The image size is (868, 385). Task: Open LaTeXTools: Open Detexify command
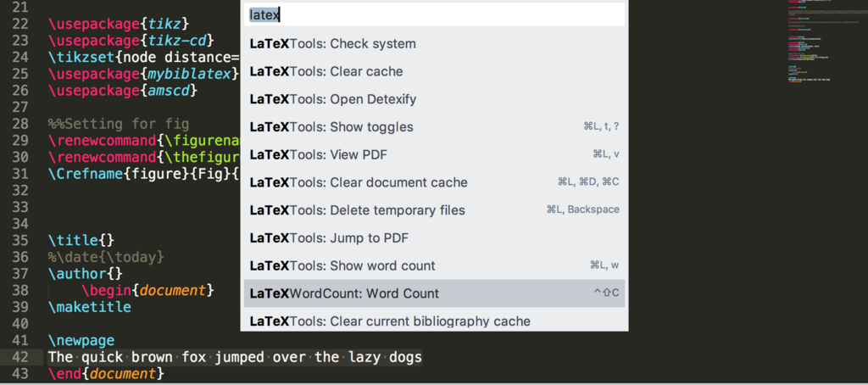(x=434, y=99)
